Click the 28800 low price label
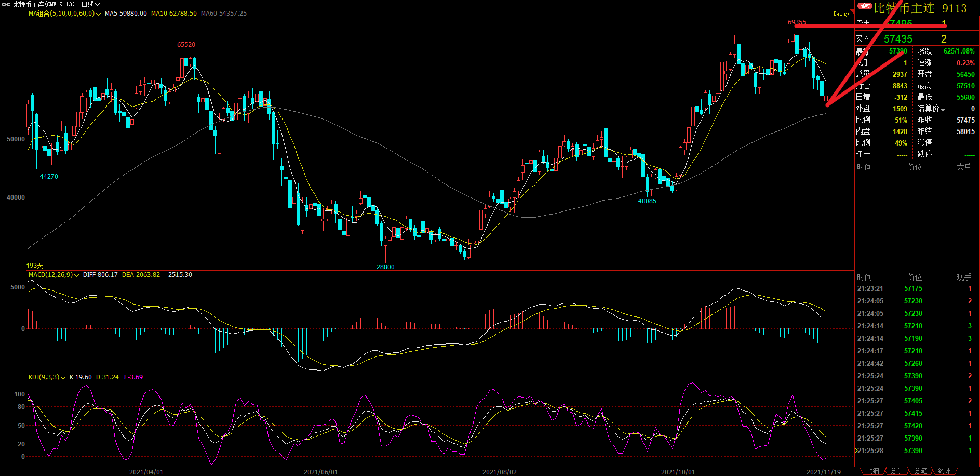 coord(385,267)
